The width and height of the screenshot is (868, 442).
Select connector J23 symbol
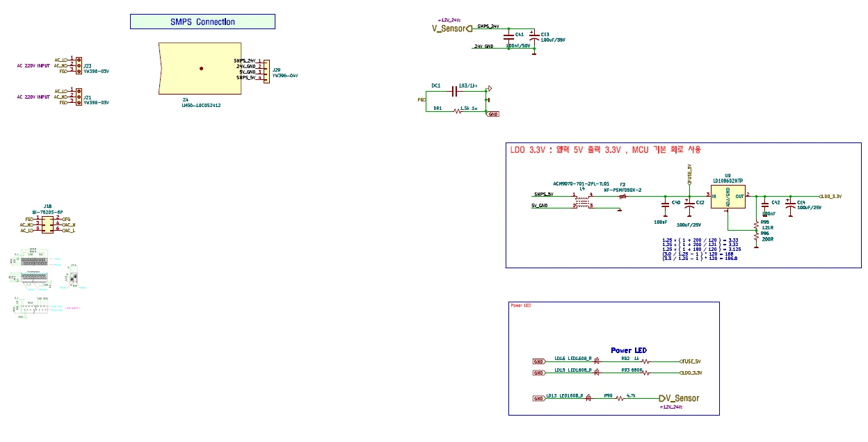(79, 65)
